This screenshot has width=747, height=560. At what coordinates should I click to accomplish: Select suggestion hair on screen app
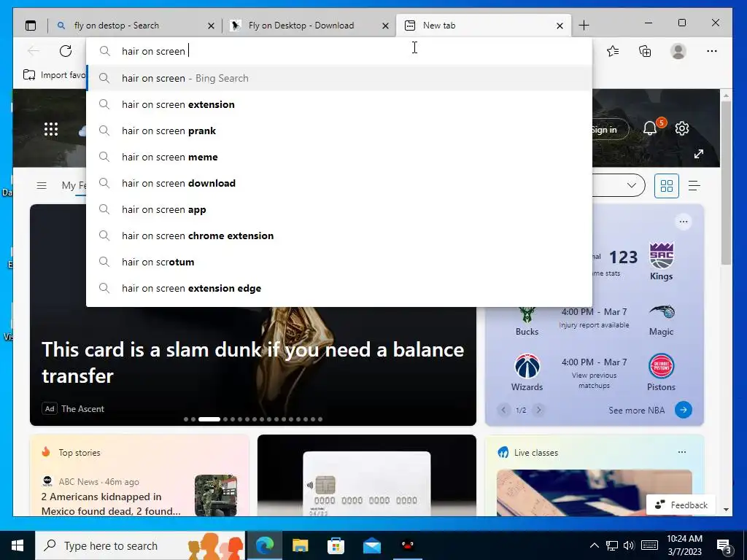(x=339, y=209)
